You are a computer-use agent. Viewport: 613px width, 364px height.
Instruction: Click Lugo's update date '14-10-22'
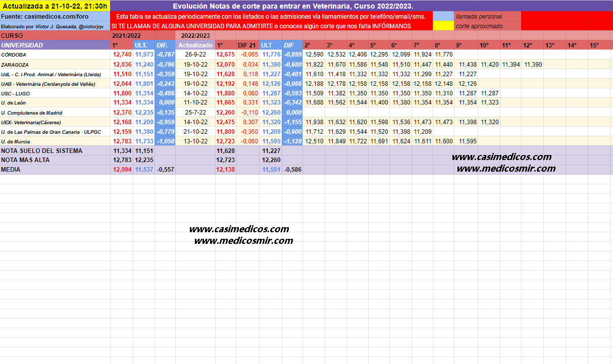point(196,93)
